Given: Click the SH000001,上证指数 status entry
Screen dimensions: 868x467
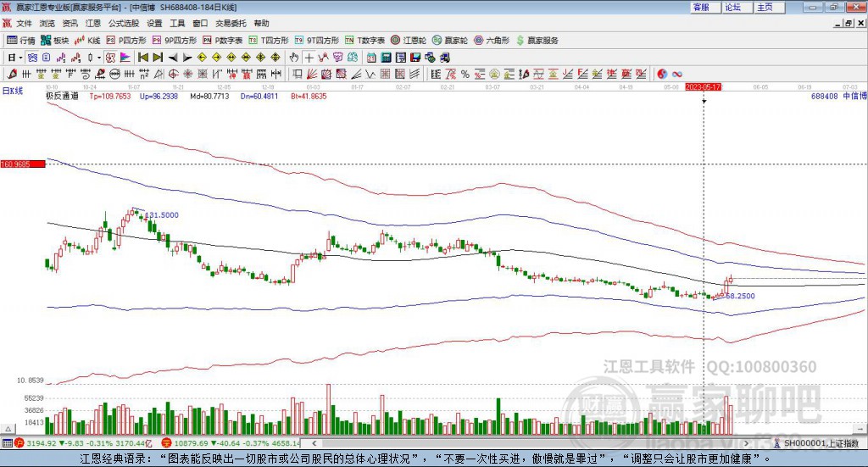Looking at the screenshot, I should (817, 443).
